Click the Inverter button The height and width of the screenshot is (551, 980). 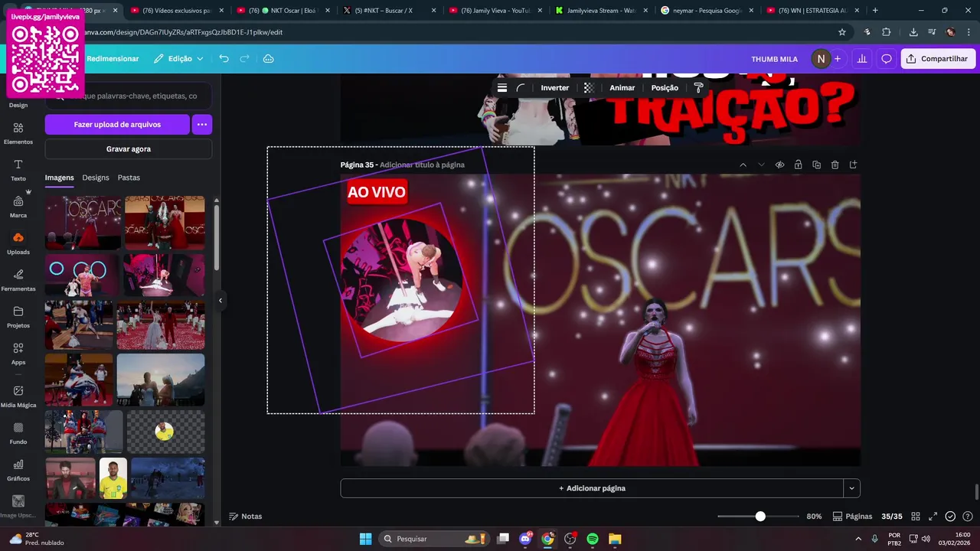(555, 88)
